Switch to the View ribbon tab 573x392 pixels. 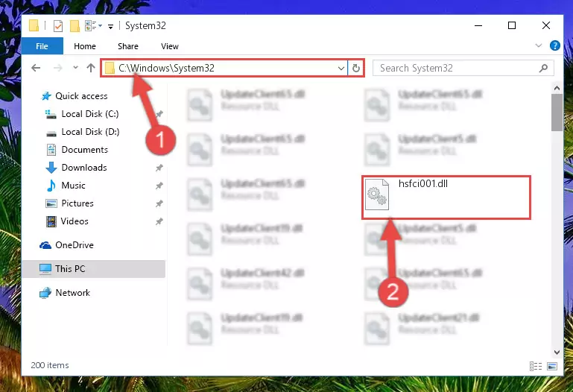pos(170,46)
